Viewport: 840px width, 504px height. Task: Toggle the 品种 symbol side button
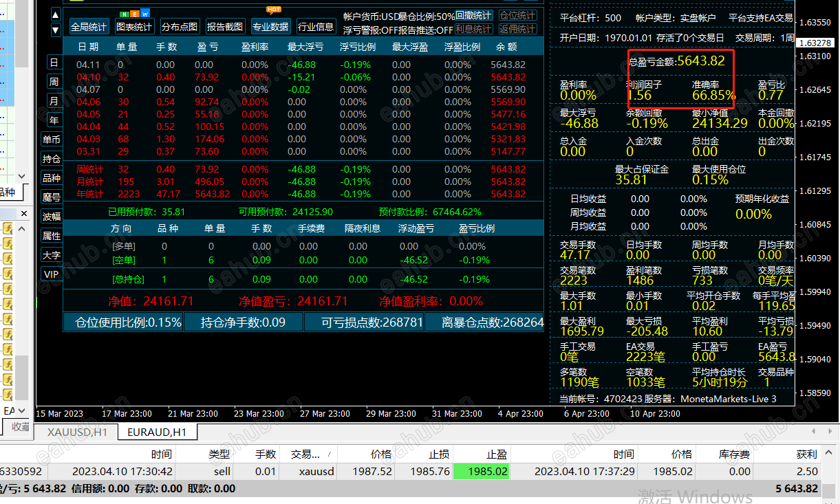click(52, 178)
